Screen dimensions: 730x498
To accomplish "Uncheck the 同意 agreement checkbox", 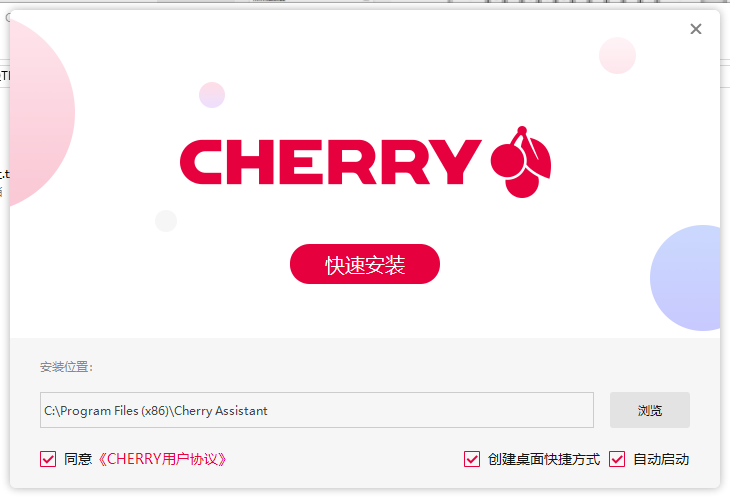I will pyautogui.click(x=48, y=459).
